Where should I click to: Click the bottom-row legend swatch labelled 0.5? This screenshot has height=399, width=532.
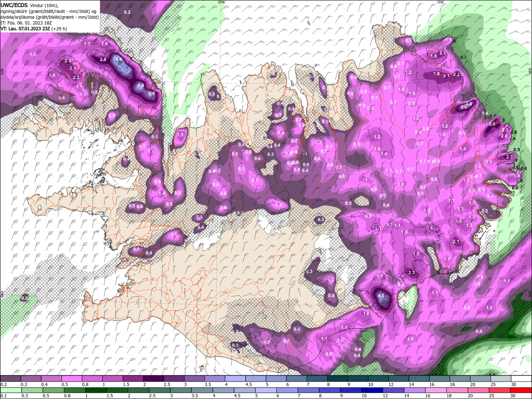coord(53,390)
